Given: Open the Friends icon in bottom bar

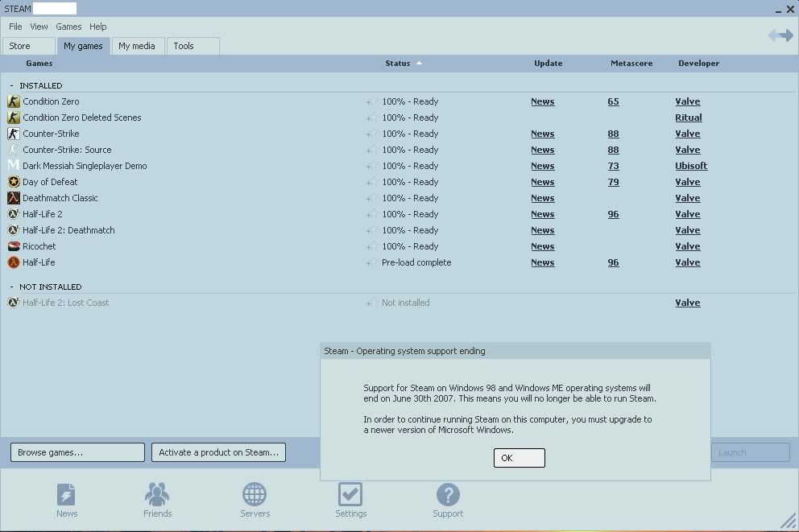Looking at the screenshot, I should pos(157,494).
